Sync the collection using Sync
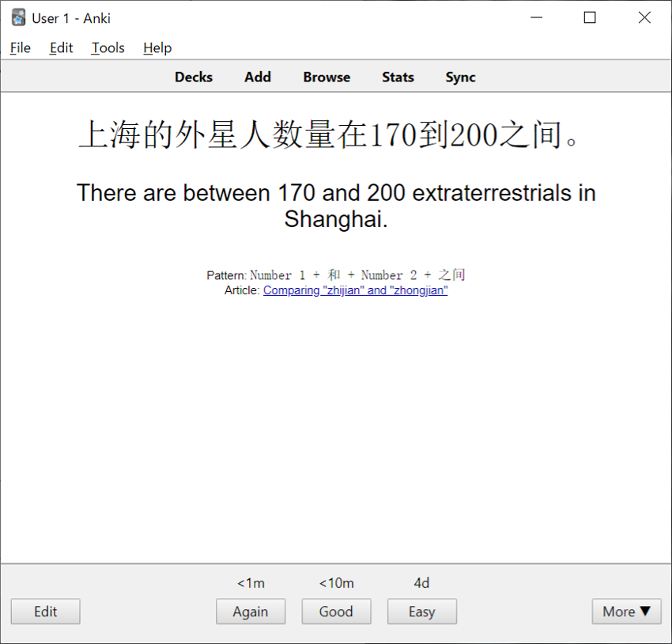 tap(460, 78)
